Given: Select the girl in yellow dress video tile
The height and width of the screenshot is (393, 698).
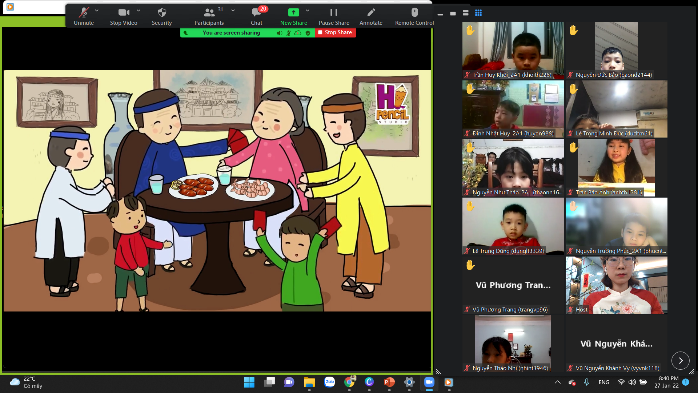Looking at the screenshot, I should click(617, 168).
